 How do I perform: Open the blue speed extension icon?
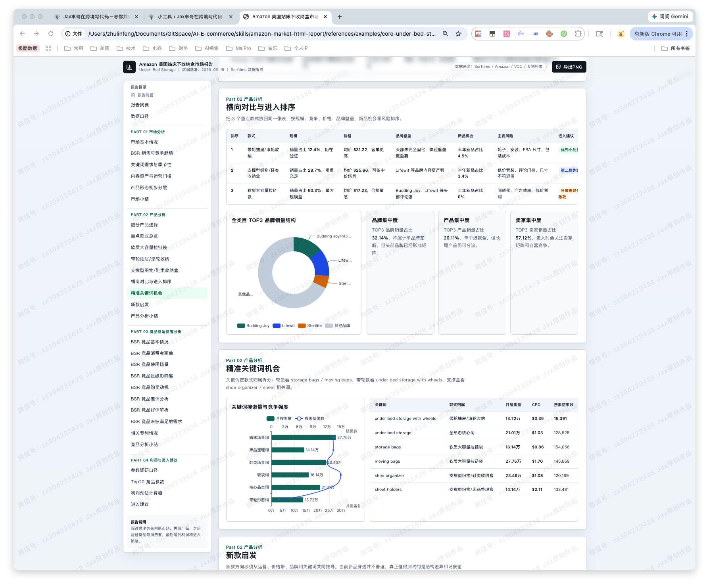535,34
